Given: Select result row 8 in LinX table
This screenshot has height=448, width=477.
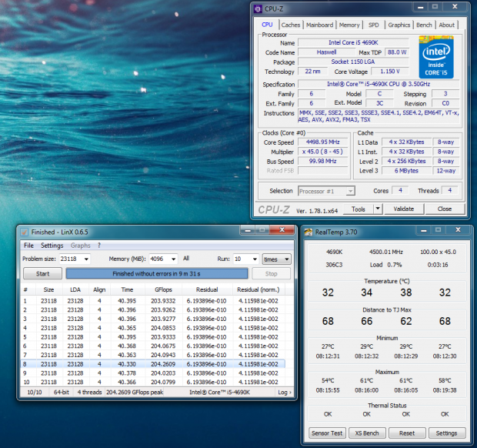Looking at the screenshot, I should [x=154, y=364].
